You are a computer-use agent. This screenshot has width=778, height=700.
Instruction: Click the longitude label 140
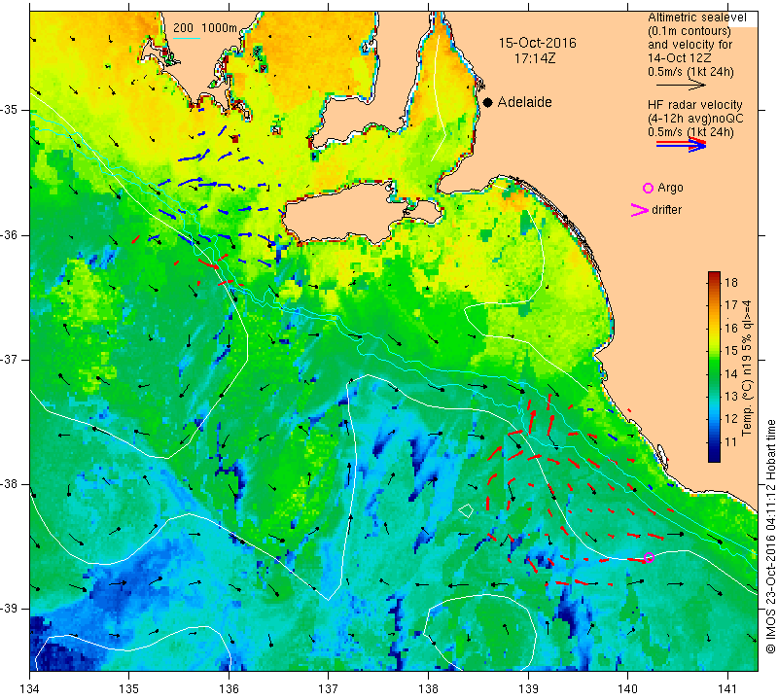627,689
